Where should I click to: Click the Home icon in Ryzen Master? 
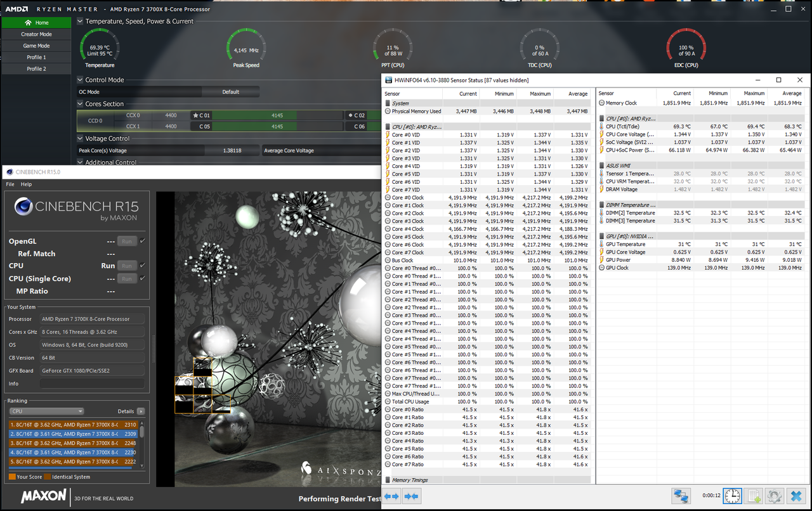coord(28,22)
